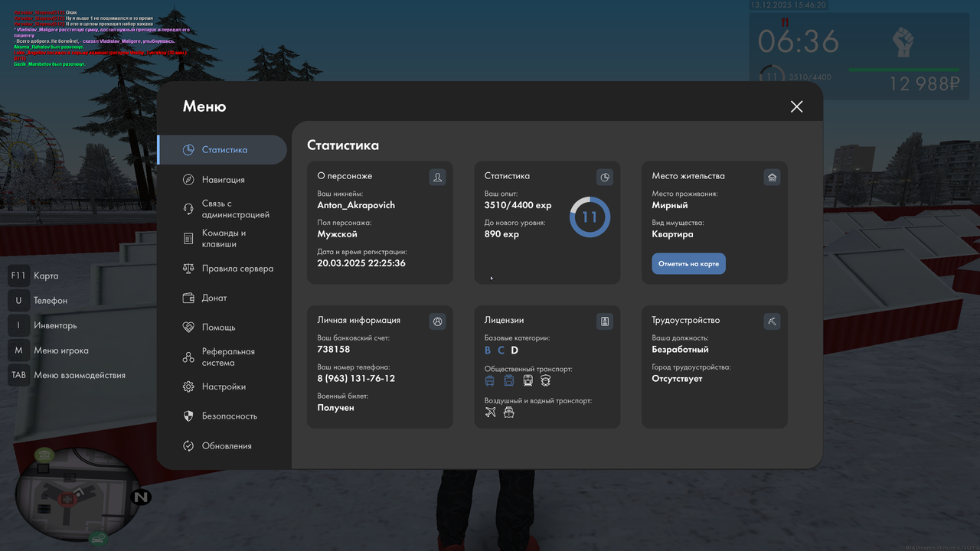Image resolution: width=980 pixels, height=551 pixels.
Task: Click the registration date 20.03.2025 22:25:36
Action: (x=361, y=263)
